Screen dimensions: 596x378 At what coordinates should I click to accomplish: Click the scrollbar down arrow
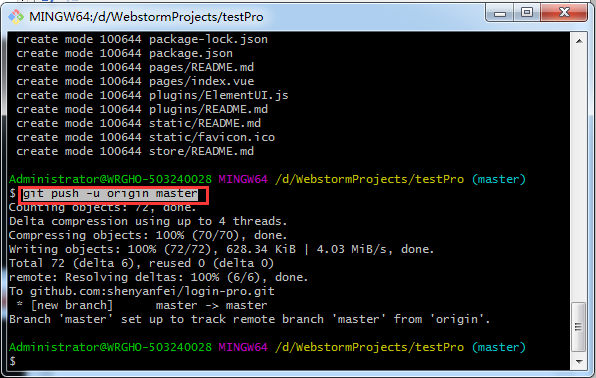tap(579, 361)
